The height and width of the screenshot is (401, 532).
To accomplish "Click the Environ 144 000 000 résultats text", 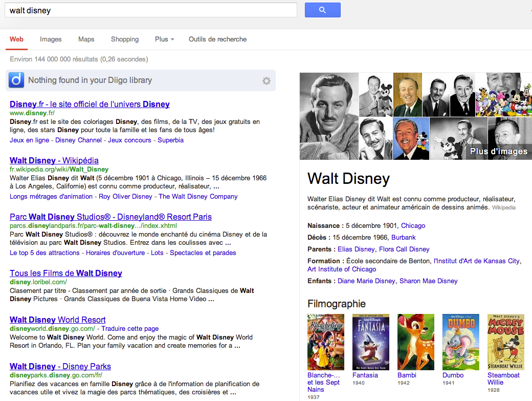I will (79, 59).
